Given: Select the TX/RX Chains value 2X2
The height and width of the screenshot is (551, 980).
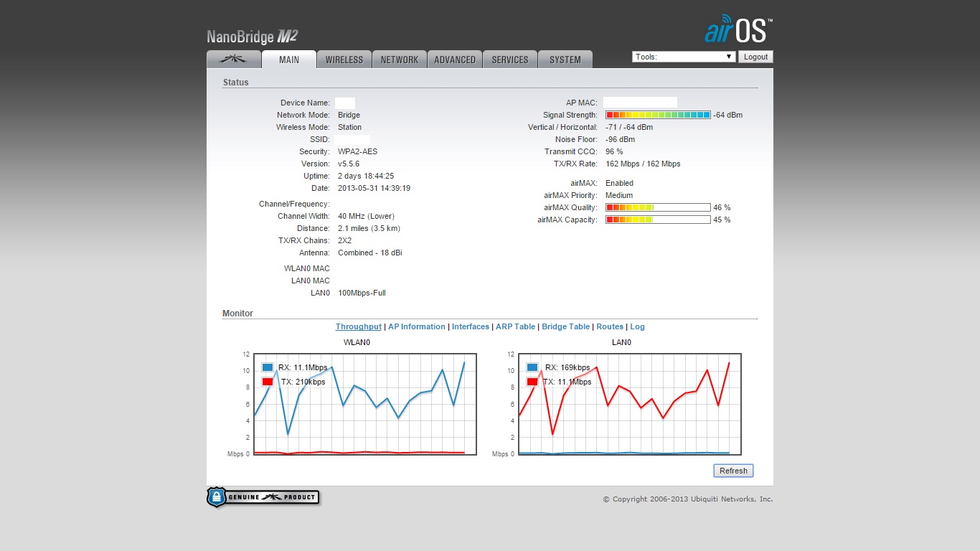Looking at the screenshot, I should pos(345,240).
